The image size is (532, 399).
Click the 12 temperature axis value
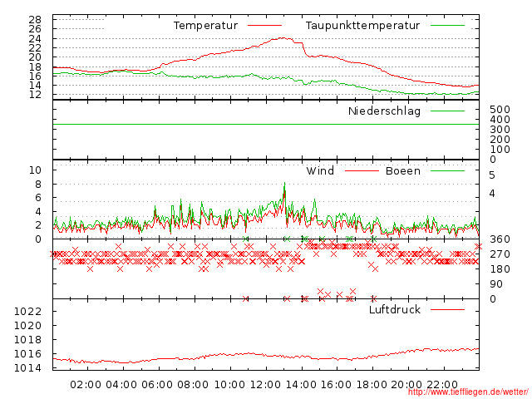[35, 94]
